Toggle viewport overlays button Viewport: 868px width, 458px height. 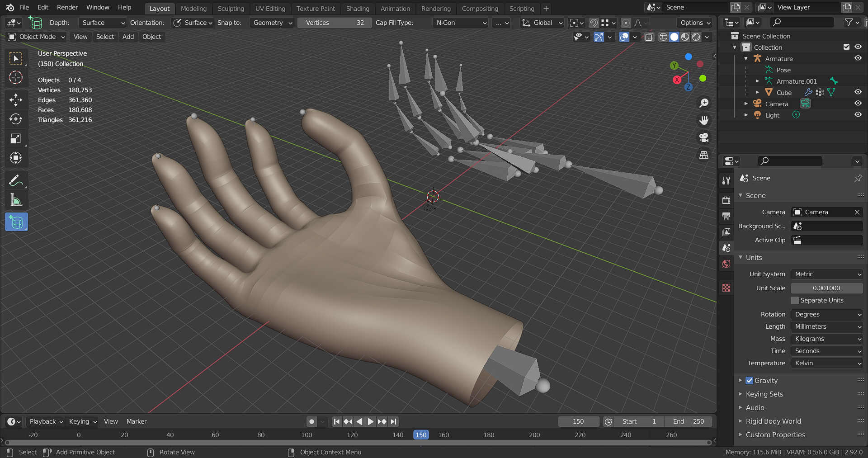[x=624, y=37]
